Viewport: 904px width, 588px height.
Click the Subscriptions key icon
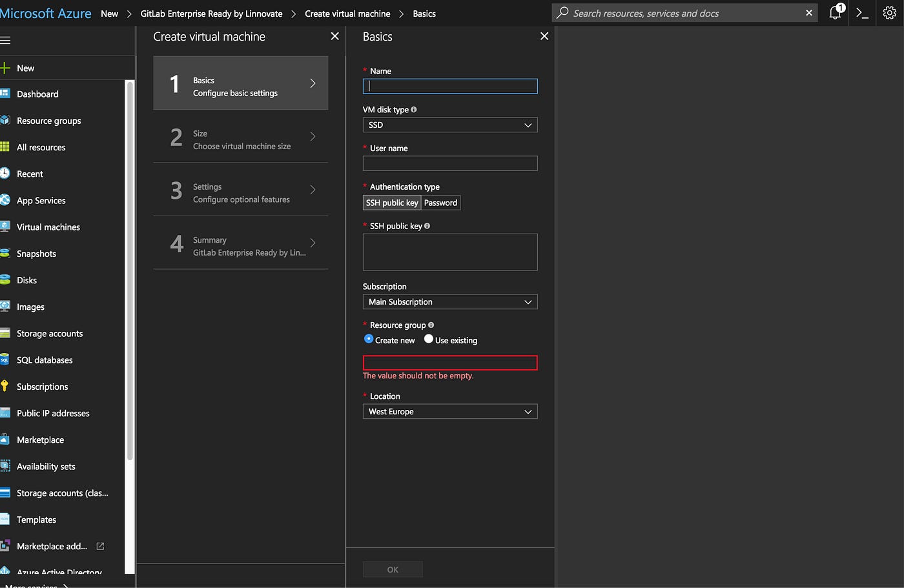coord(5,387)
